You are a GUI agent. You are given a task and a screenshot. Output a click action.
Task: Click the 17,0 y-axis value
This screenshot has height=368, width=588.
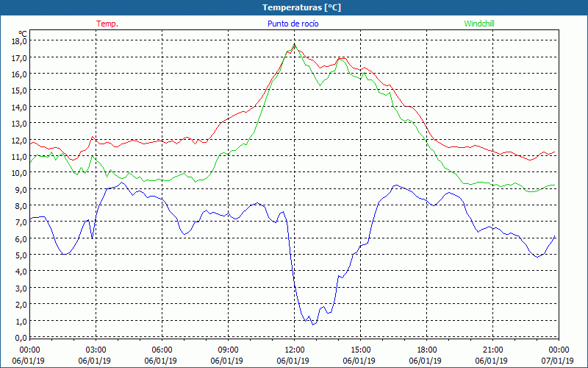coord(19,57)
